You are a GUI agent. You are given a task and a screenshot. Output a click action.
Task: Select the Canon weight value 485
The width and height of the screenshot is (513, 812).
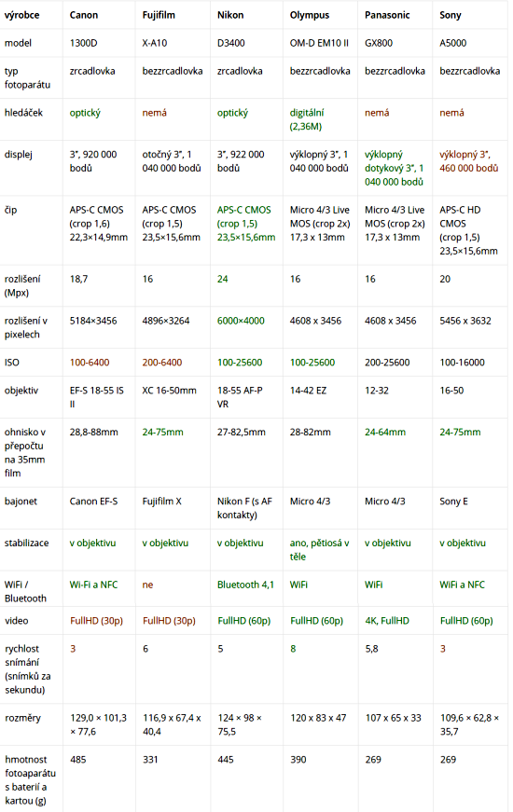click(x=78, y=760)
